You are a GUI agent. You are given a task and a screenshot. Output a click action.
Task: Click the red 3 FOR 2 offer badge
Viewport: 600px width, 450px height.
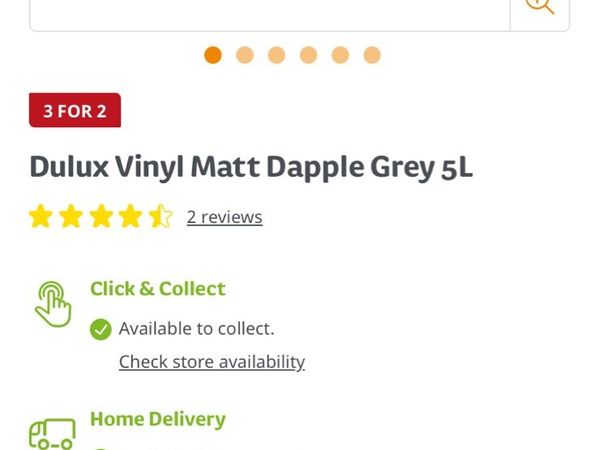coord(75,110)
